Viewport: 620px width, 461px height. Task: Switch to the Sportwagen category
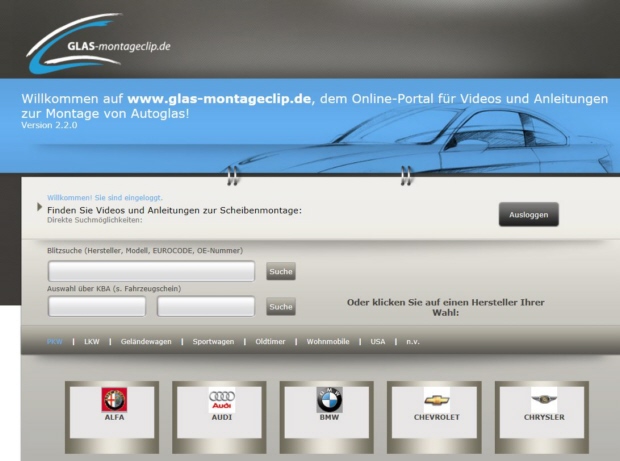[x=213, y=342]
